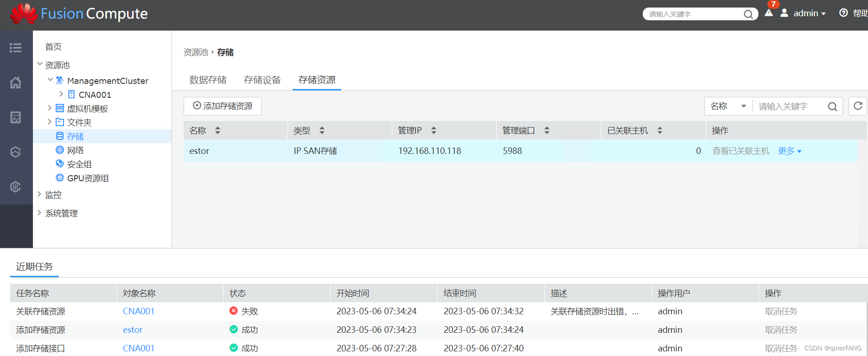
Task: Click the folder icon beside 文件夹
Action: [60, 122]
